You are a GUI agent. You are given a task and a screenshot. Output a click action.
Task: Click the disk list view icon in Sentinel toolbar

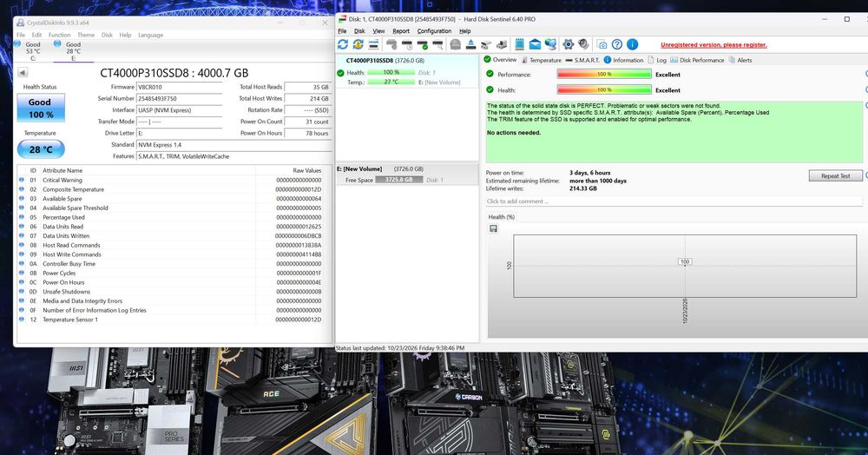[373, 44]
